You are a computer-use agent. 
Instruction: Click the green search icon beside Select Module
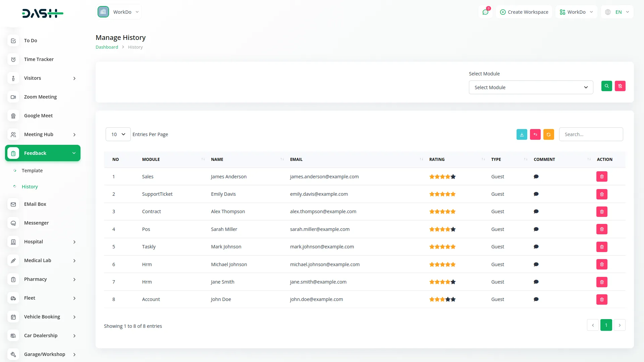606,86
